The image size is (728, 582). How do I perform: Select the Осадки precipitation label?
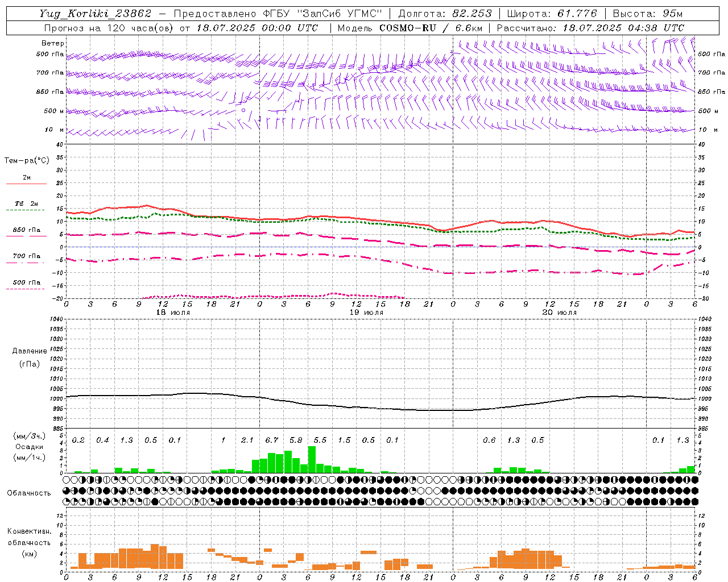tap(30, 447)
